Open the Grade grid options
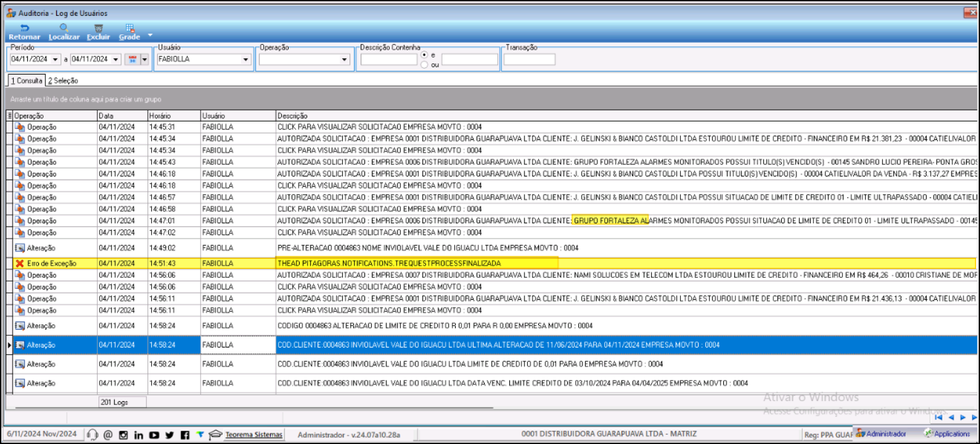 [x=129, y=32]
